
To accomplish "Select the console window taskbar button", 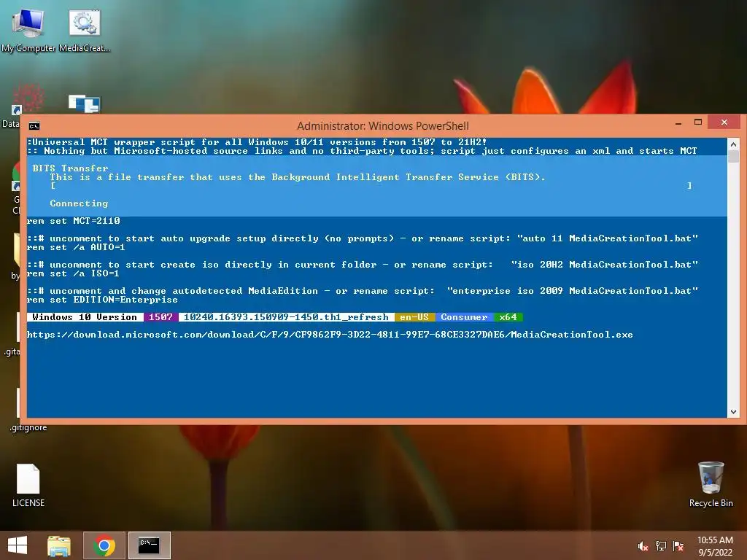I will [x=149, y=545].
